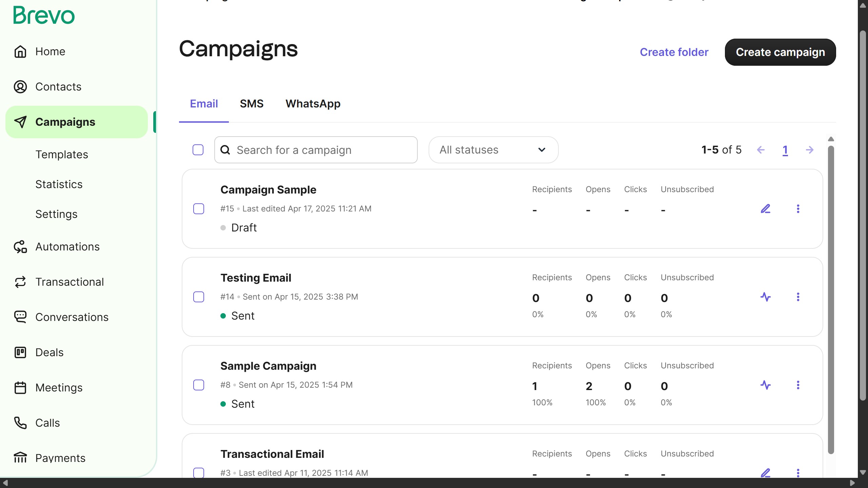Image resolution: width=868 pixels, height=488 pixels.
Task: Select the Sample Campaign row checkbox
Action: point(199,385)
